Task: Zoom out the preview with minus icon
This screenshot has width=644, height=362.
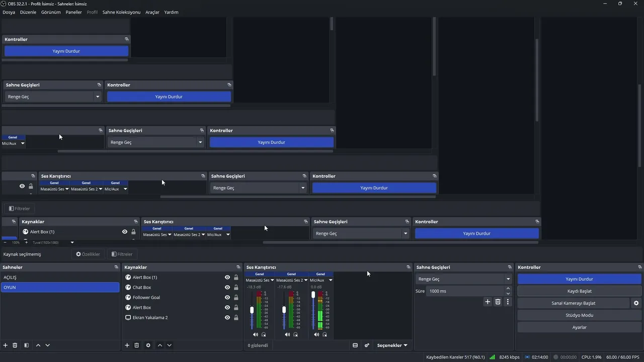Action: tap(5, 242)
